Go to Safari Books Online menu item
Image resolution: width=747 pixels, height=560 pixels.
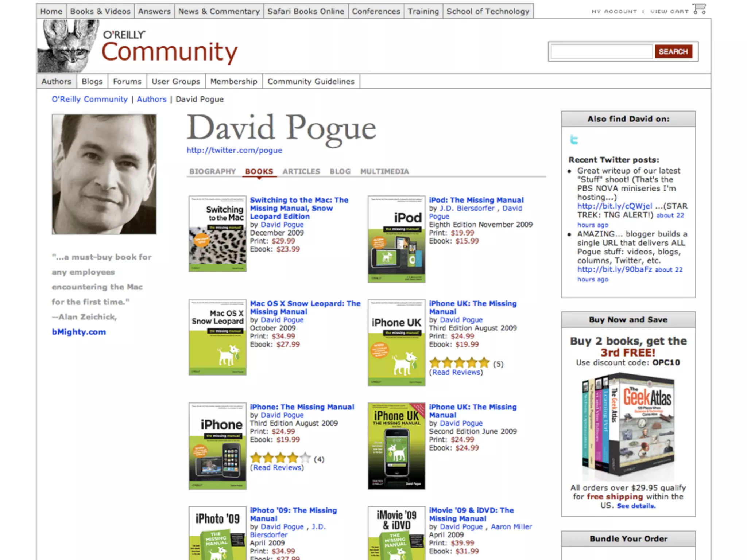point(306,11)
